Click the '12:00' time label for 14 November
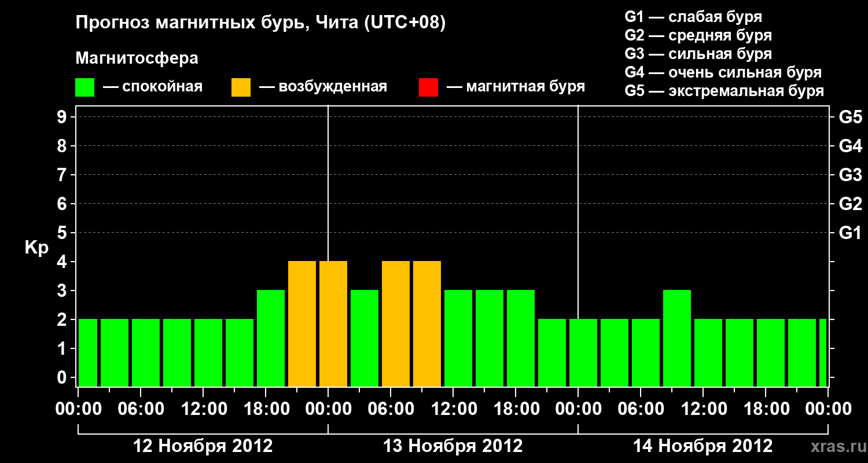The image size is (868, 463). [703, 409]
